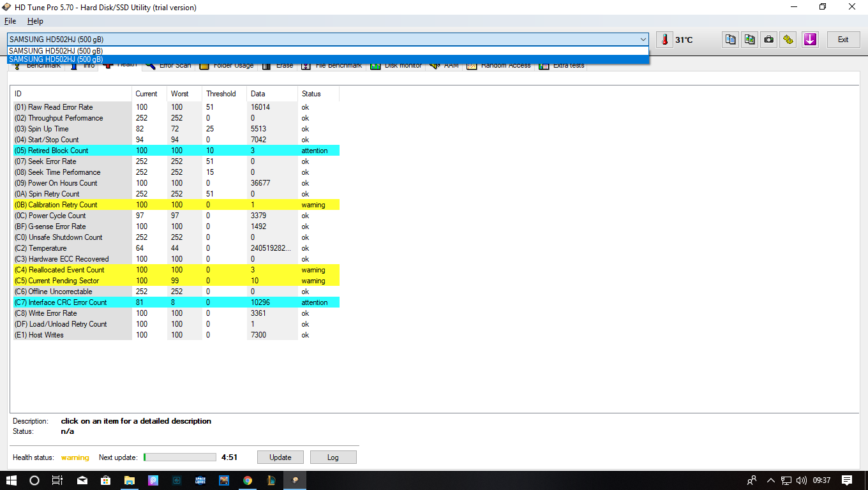Click copy screenshot to clipboard icon
This screenshot has width=868, height=490.
click(x=750, y=40)
